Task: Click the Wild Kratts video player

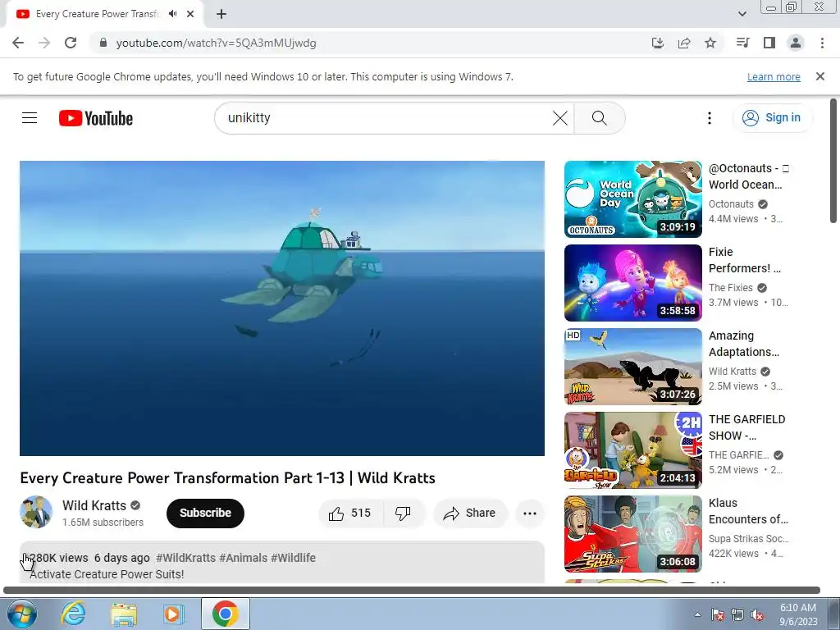Action: 282,308
